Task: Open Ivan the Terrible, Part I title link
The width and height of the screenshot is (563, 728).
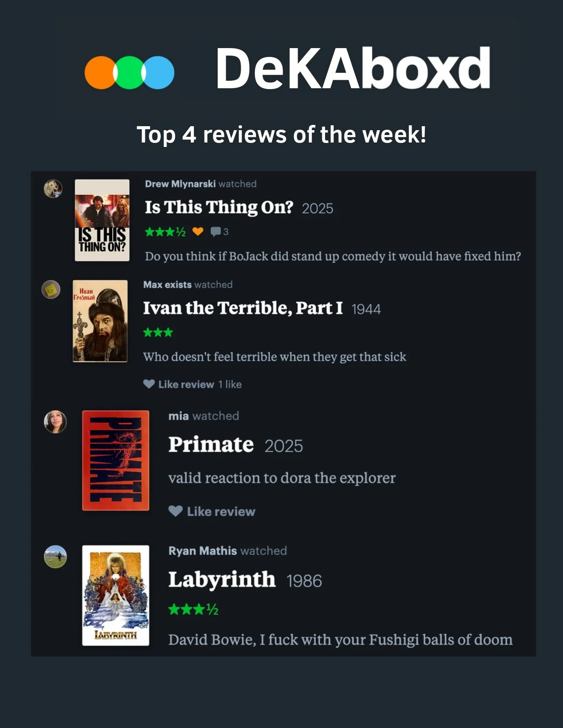Action: click(x=243, y=308)
